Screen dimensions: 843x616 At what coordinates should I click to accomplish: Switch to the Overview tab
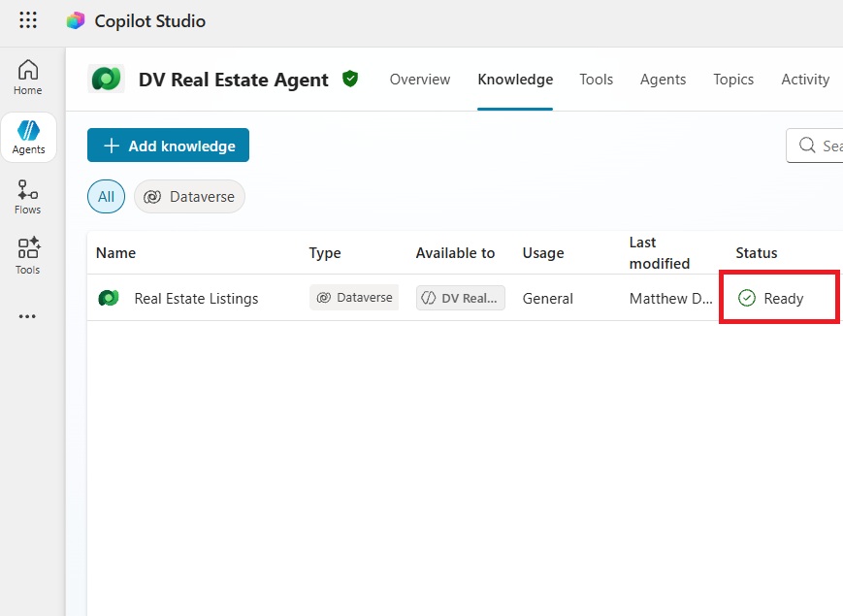pyautogui.click(x=419, y=80)
